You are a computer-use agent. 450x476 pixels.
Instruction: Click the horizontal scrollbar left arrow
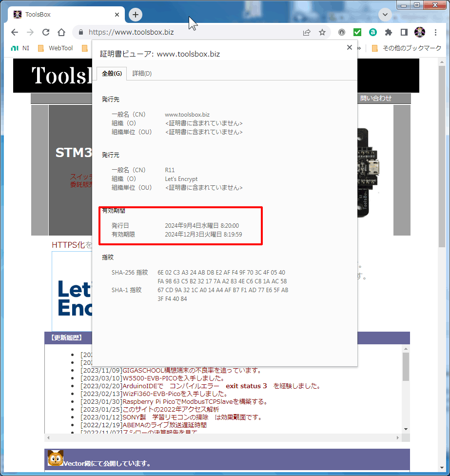[48, 437]
